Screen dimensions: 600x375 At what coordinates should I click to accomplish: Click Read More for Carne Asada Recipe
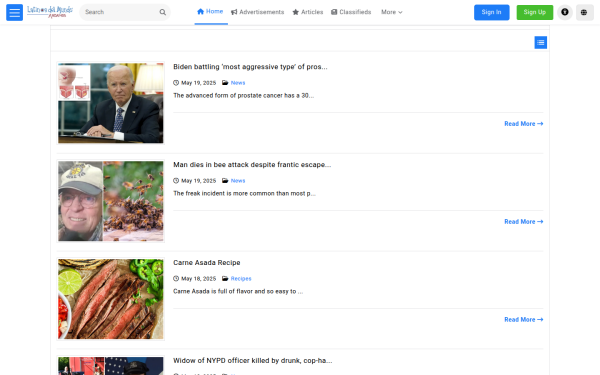pyautogui.click(x=523, y=320)
